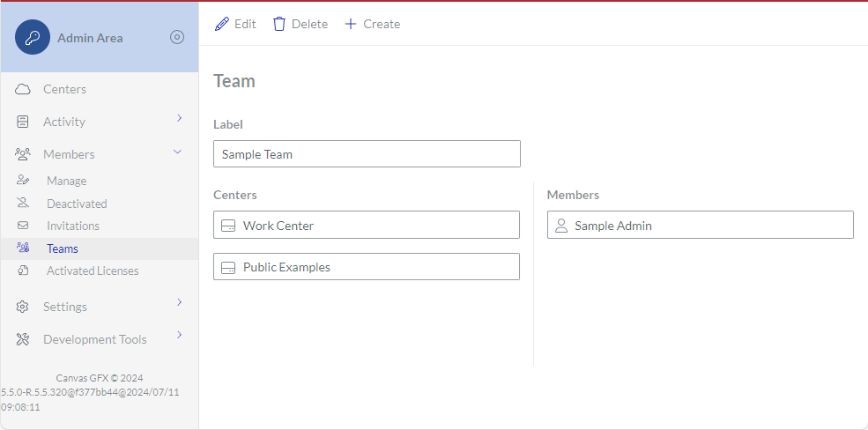Expand the Activity menu chevron

[179, 118]
